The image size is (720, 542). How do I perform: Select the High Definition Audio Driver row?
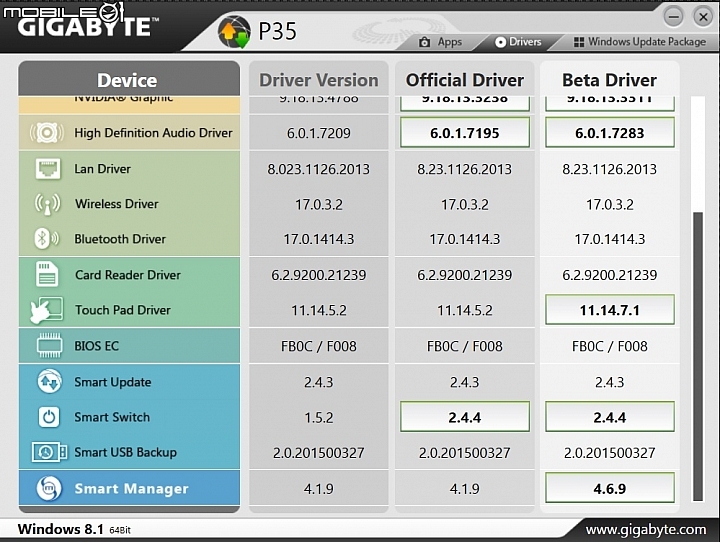[x=129, y=133]
